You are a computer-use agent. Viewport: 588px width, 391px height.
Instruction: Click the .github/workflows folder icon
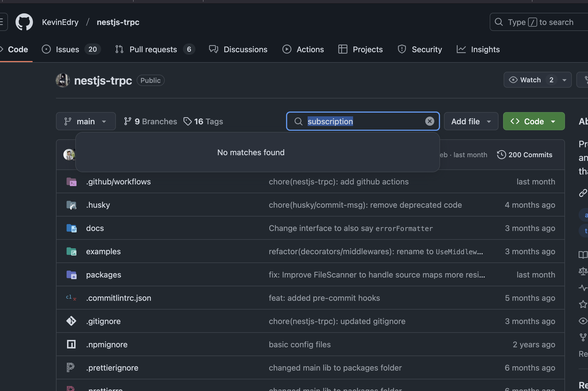71,182
